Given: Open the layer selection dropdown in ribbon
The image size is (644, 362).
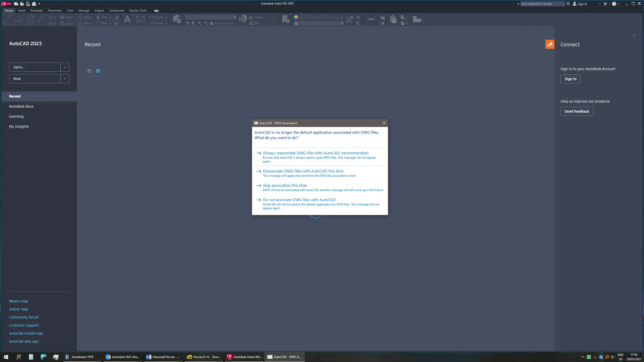Looking at the screenshot, I should click(x=211, y=17).
